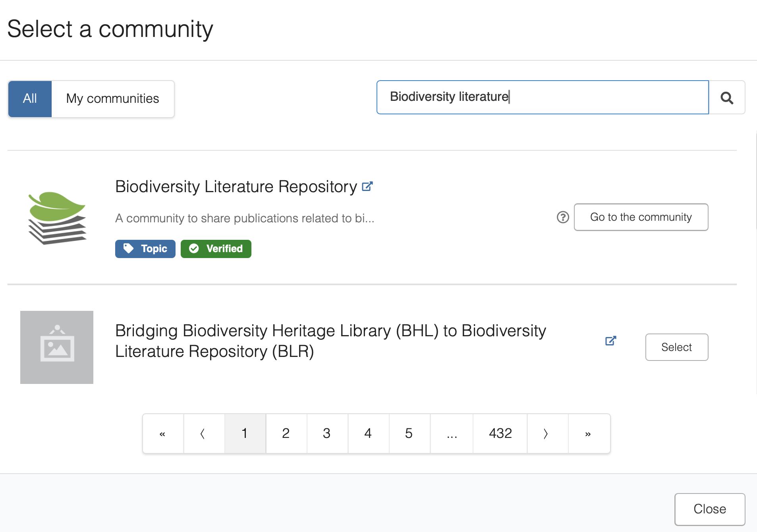Go to next page with right chevron
The width and height of the screenshot is (757, 532).
click(x=548, y=434)
